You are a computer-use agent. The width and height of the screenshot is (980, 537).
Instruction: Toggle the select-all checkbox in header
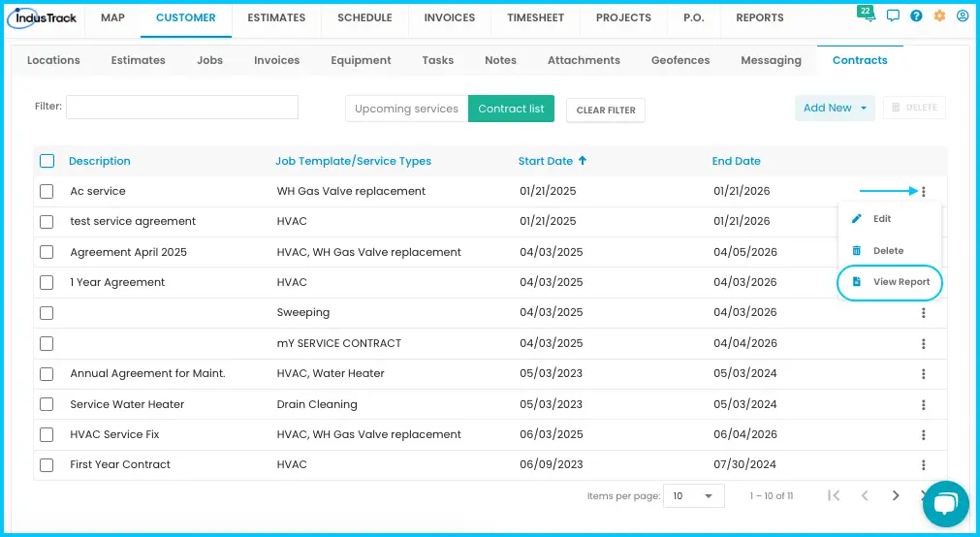click(x=47, y=161)
